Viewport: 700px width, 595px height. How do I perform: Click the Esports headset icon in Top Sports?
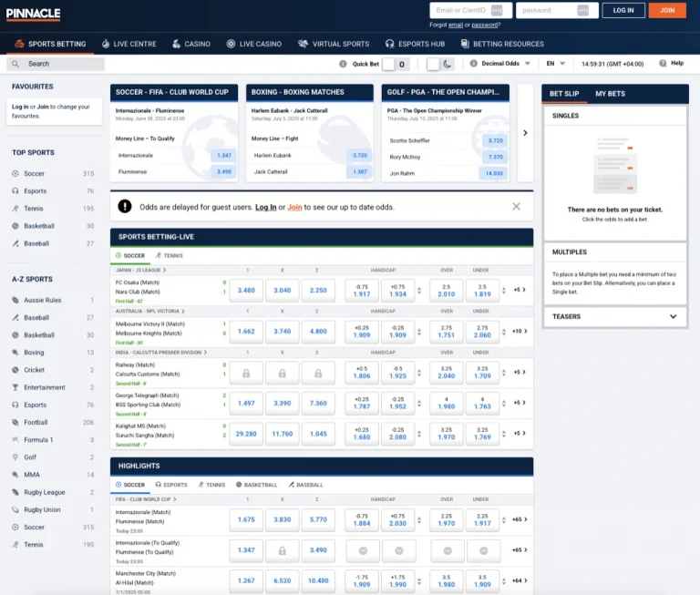click(x=15, y=191)
